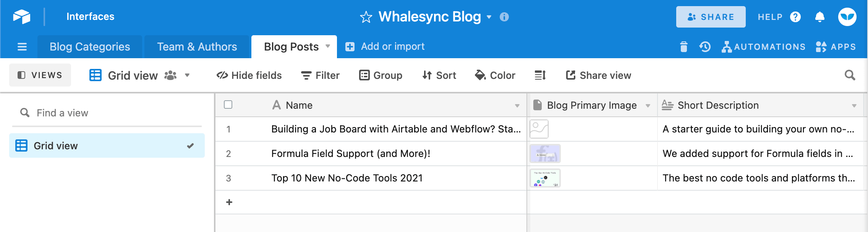This screenshot has height=232, width=868.
Task: Open Interfaces
Action: (x=90, y=16)
